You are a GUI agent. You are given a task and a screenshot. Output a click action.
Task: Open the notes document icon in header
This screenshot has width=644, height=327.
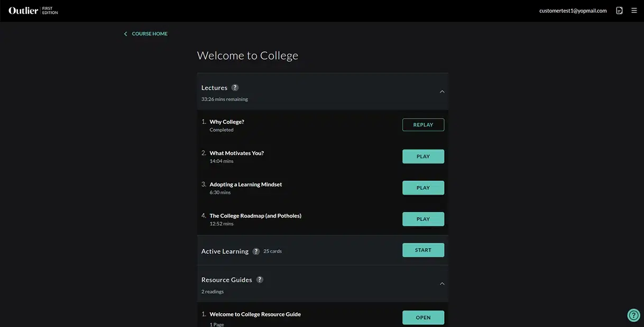(x=619, y=11)
